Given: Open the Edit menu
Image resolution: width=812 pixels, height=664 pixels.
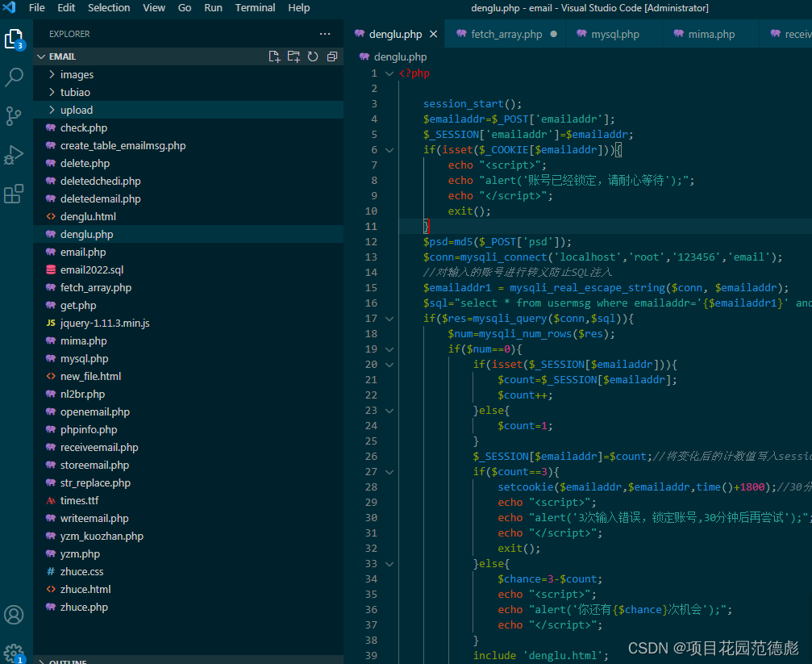Looking at the screenshot, I should pos(66,8).
